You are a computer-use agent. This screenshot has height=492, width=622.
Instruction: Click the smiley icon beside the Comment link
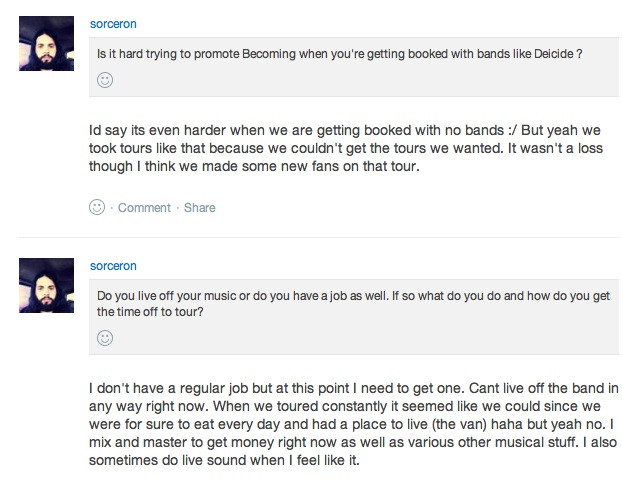97,208
